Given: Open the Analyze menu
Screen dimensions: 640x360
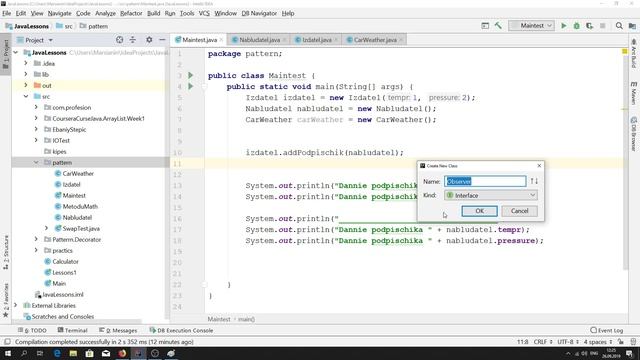Looking at the screenshot, I should coord(105,13).
